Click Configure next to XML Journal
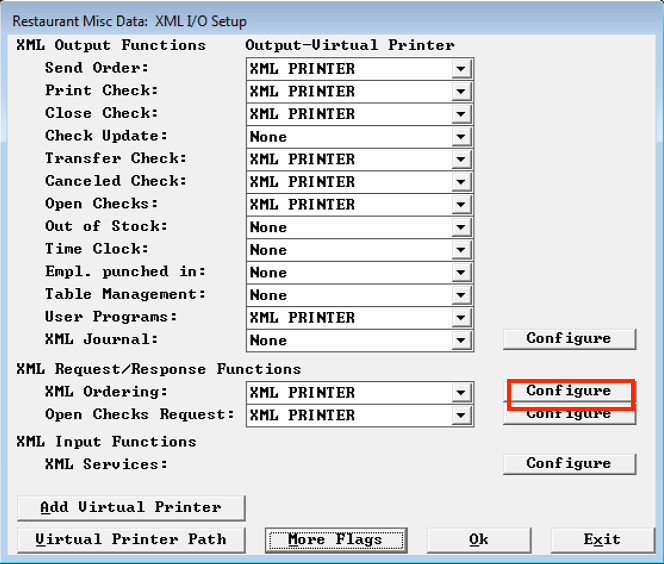The height and width of the screenshot is (564, 664). click(x=569, y=339)
